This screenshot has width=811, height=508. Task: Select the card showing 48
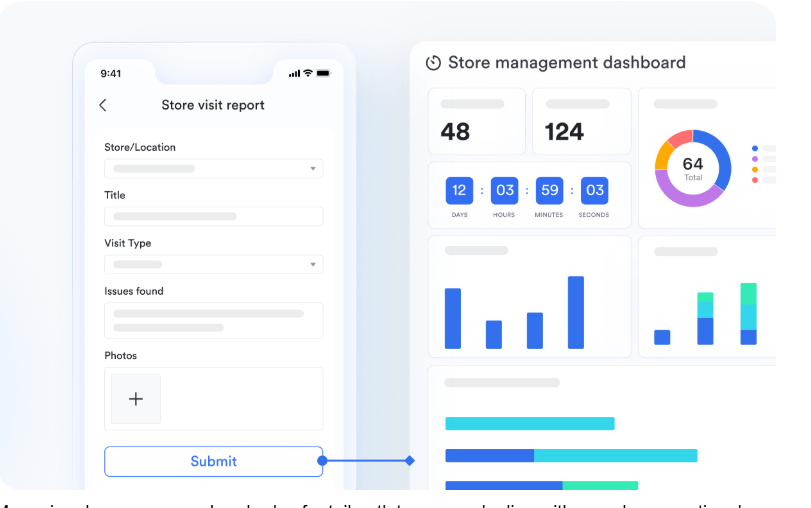476,121
